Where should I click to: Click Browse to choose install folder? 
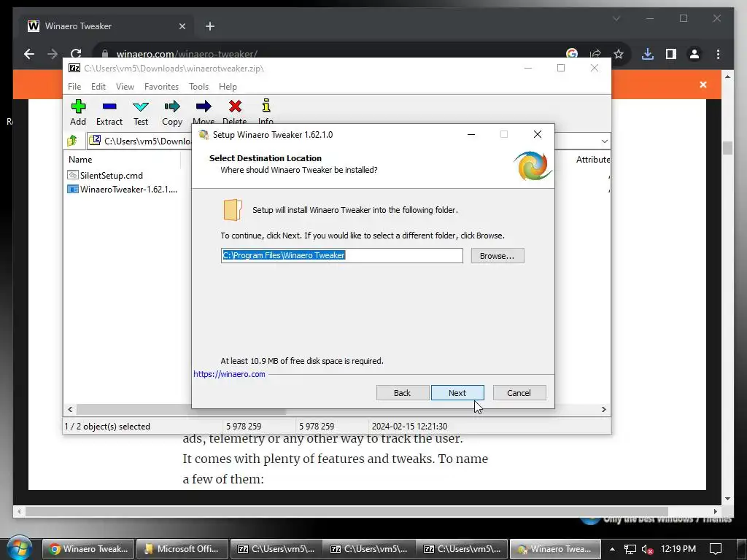(x=498, y=256)
